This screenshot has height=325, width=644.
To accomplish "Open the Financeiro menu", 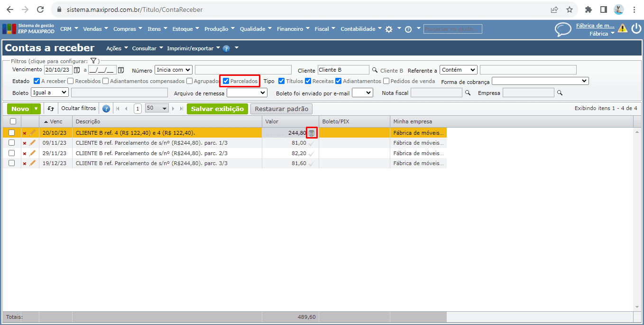I will tap(293, 29).
